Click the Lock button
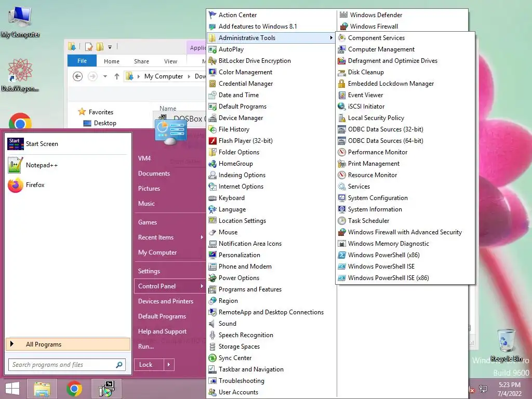This screenshot has height=399, width=532. coord(149,365)
